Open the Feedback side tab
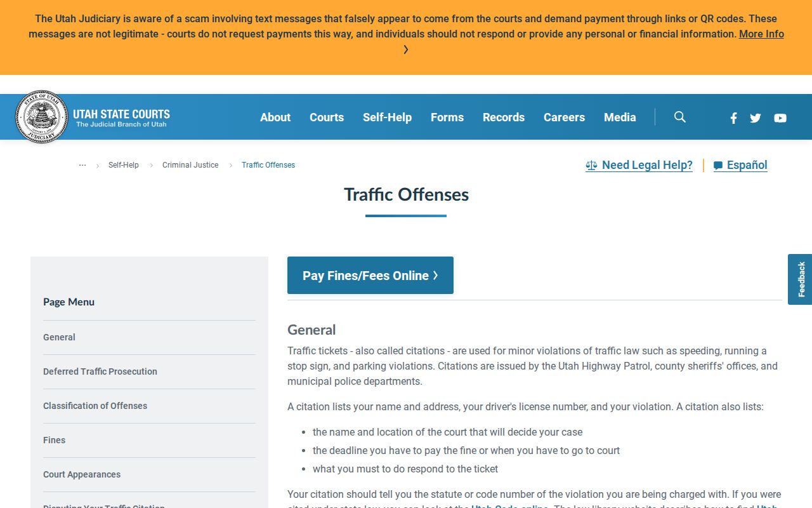This screenshot has height=508, width=812. point(800,279)
